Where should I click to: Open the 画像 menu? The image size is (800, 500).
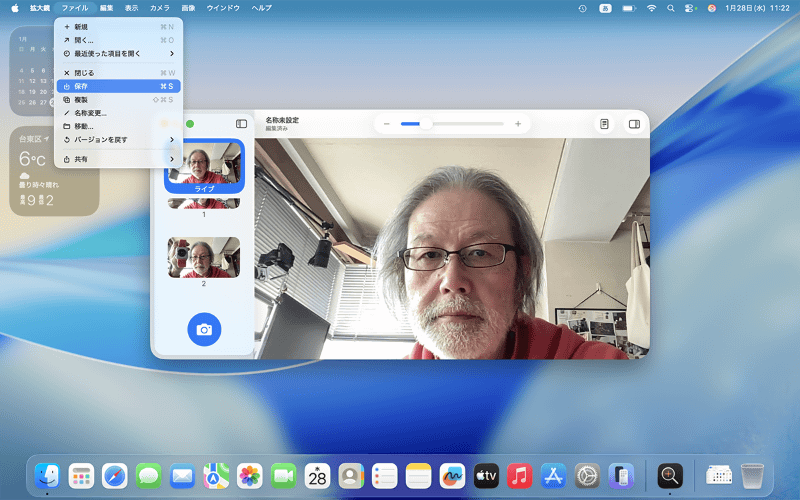(x=188, y=8)
